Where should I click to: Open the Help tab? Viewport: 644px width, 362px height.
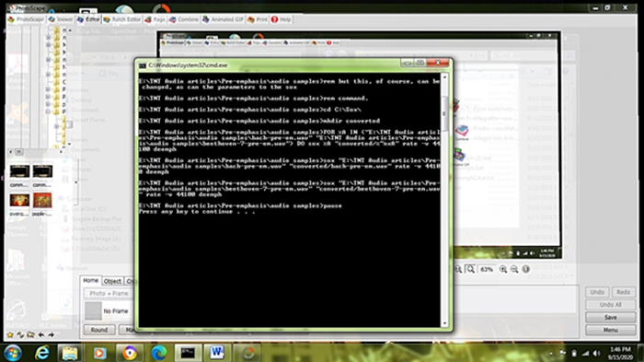pyautogui.click(x=281, y=19)
